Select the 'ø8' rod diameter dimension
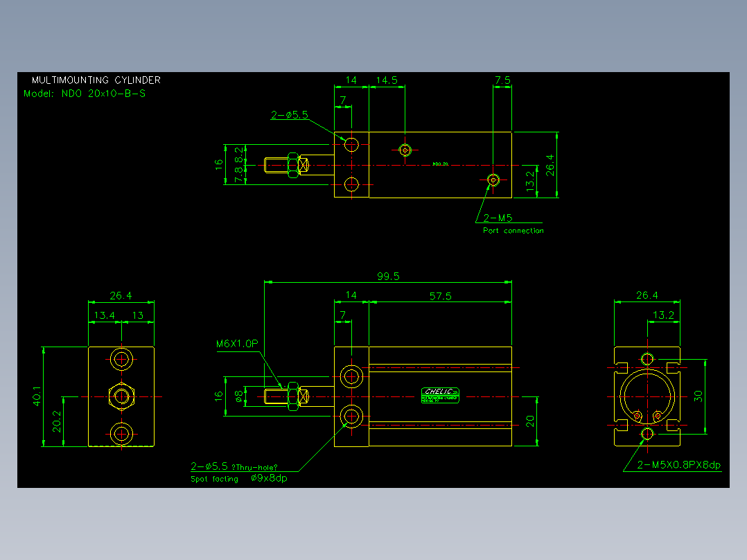Image resolution: width=747 pixels, height=560 pixels. [238, 396]
